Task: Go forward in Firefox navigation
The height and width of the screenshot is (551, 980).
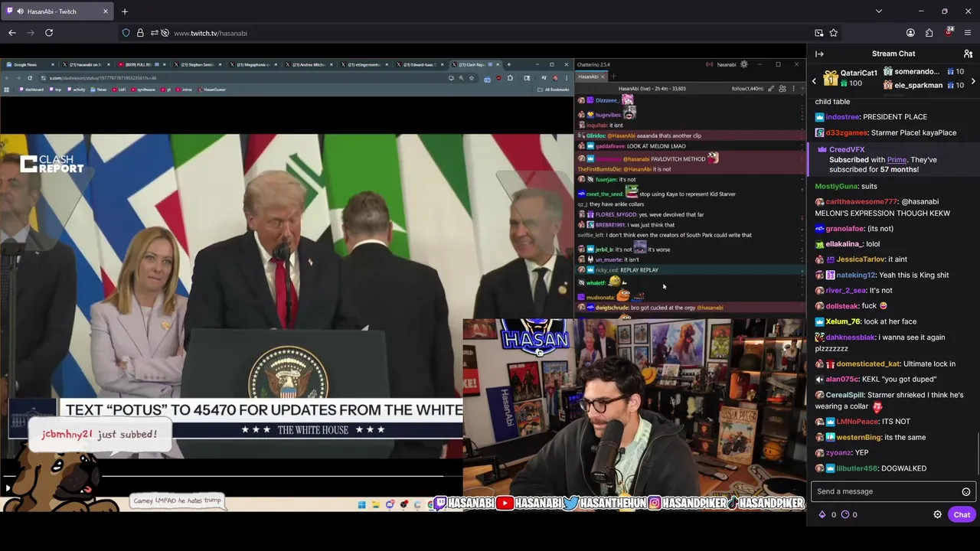Action: click(x=31, y=33)
